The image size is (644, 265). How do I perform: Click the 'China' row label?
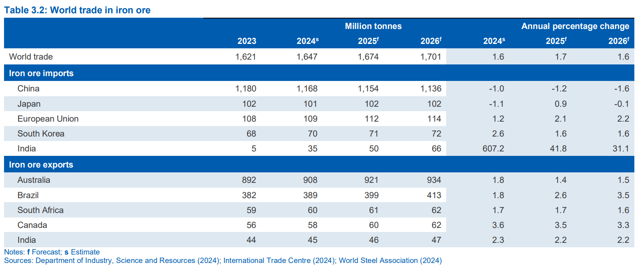click(x=29, y=89)
